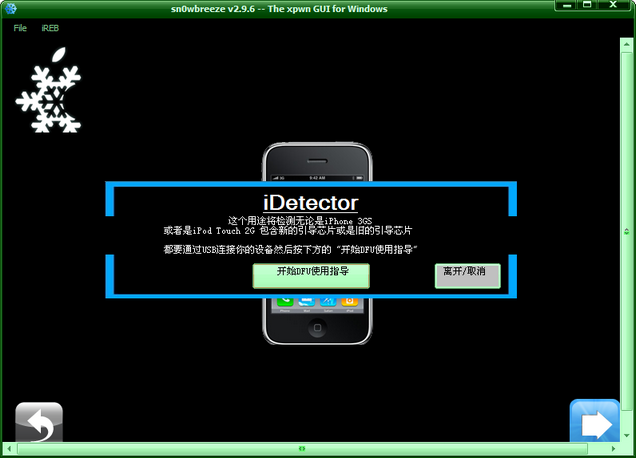
Task: Click the horizontal scrollbar thumb
Action: [x=302, y=449]
